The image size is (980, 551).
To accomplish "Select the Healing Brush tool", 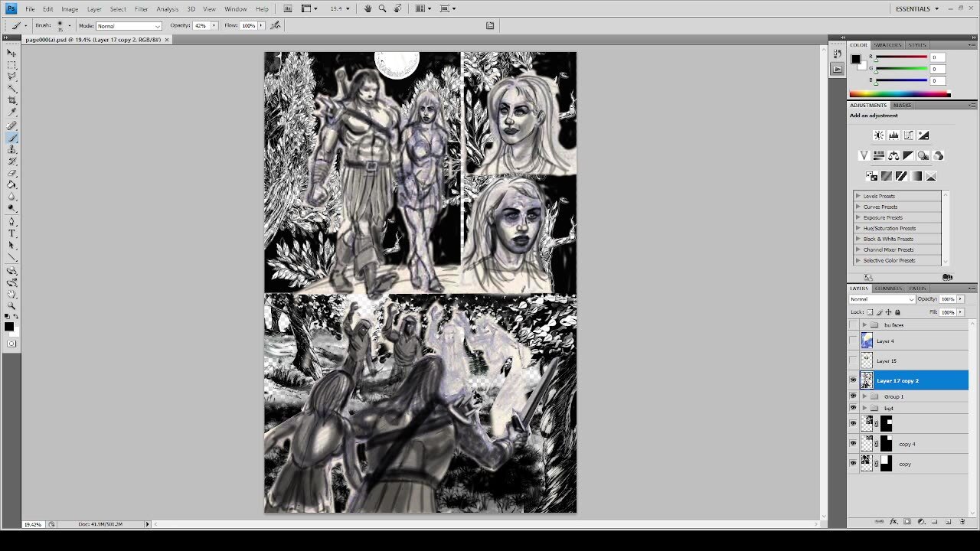I will (x=11, y=126).
